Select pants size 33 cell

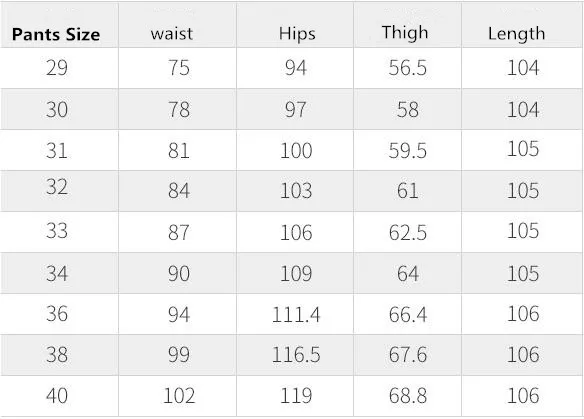(x=57, y=231)
